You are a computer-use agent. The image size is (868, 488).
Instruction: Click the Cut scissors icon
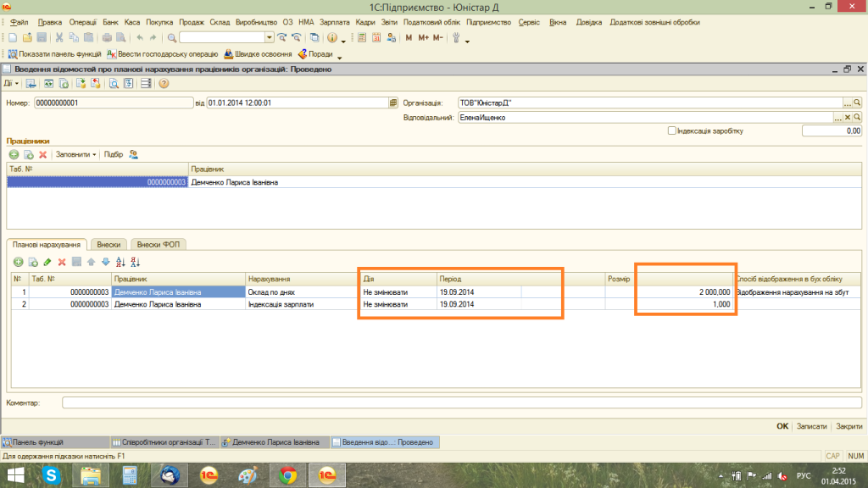click(x=59, y=37)
